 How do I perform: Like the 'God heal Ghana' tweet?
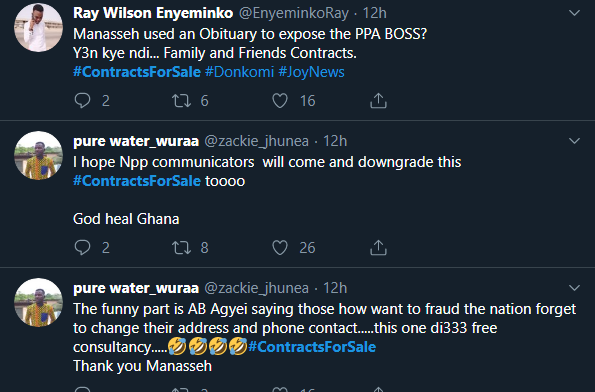click(x=280, y=247)
